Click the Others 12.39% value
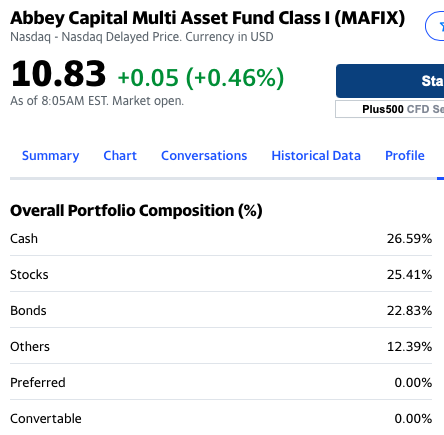The width and height of the screenshot is (444, 435). (x=409, y=347)
